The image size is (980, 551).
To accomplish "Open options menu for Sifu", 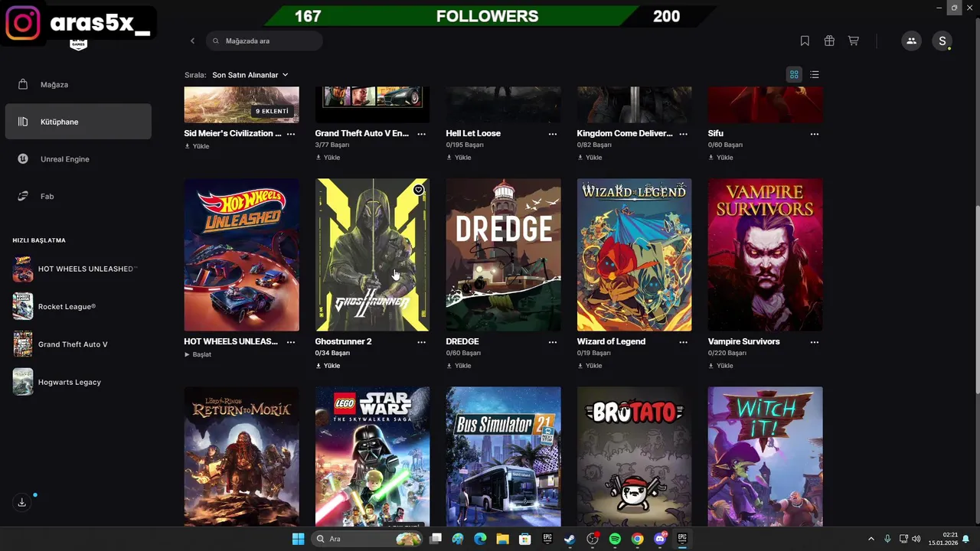I will [815, 134].
